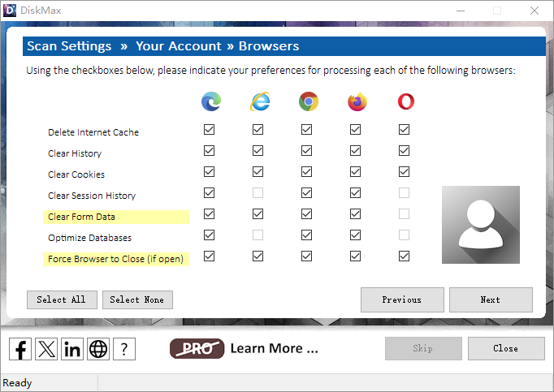Toggle Clear History for Edge
Viewport: 554px width, 392px height.
point(209,151)
